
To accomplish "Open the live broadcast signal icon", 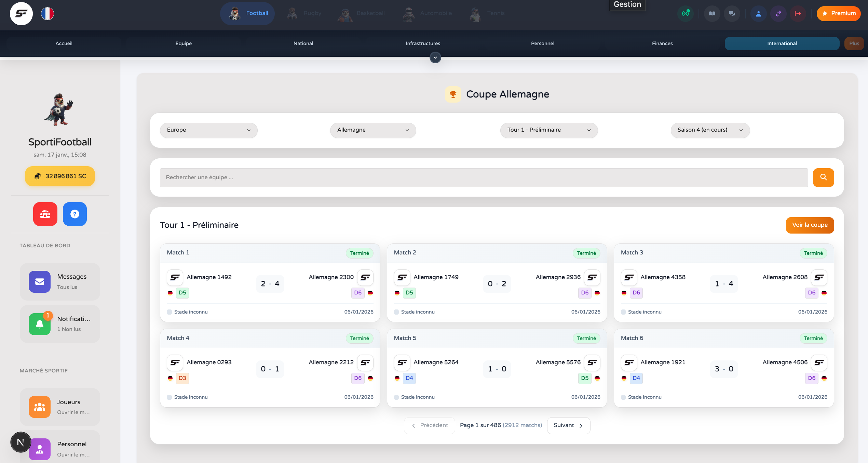I will point(686,14).
